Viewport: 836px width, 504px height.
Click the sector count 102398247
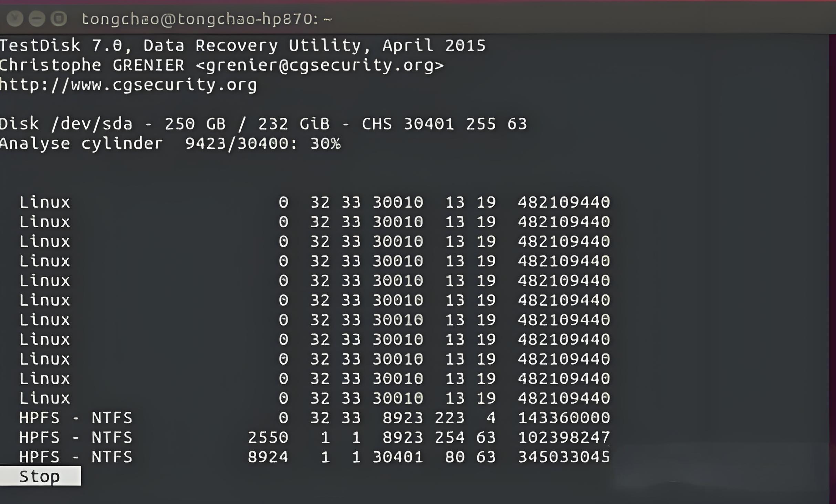pyautogui.click(x=564, y=438)
